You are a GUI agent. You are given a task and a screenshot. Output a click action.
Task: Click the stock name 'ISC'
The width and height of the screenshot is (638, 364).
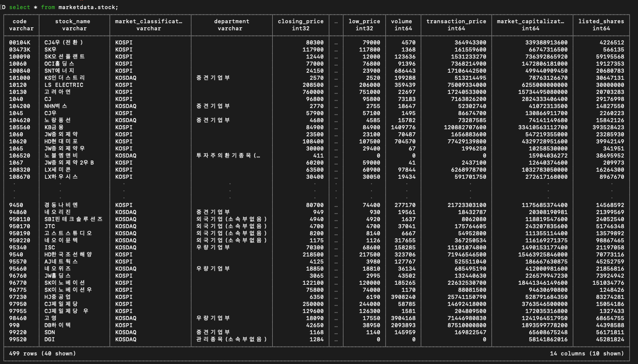[50, 247]
